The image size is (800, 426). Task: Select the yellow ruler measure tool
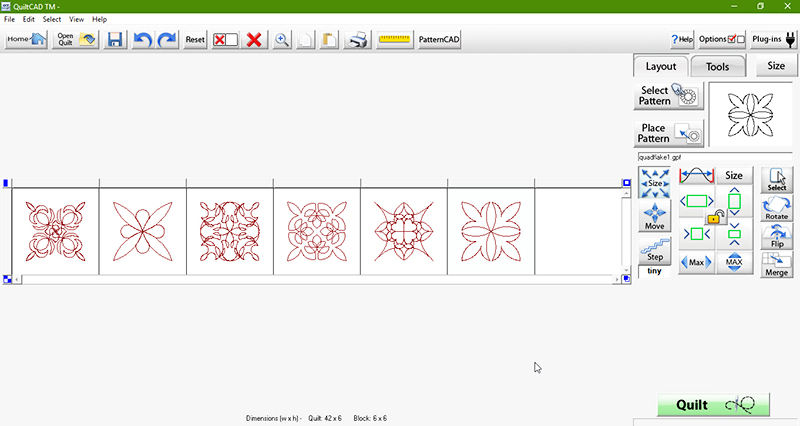(x=395, y=40)
